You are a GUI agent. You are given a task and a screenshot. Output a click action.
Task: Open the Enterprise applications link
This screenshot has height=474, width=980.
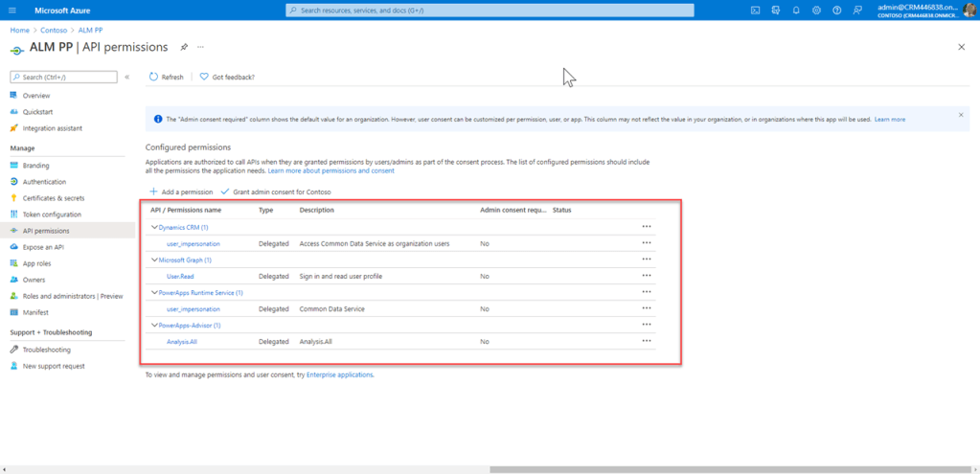[x=339, y=374]
